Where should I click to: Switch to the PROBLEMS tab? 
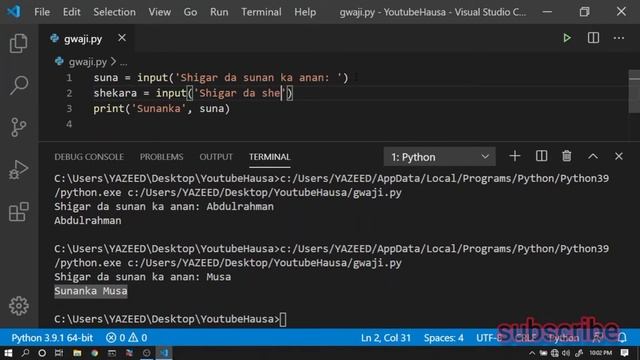[162, 157]
